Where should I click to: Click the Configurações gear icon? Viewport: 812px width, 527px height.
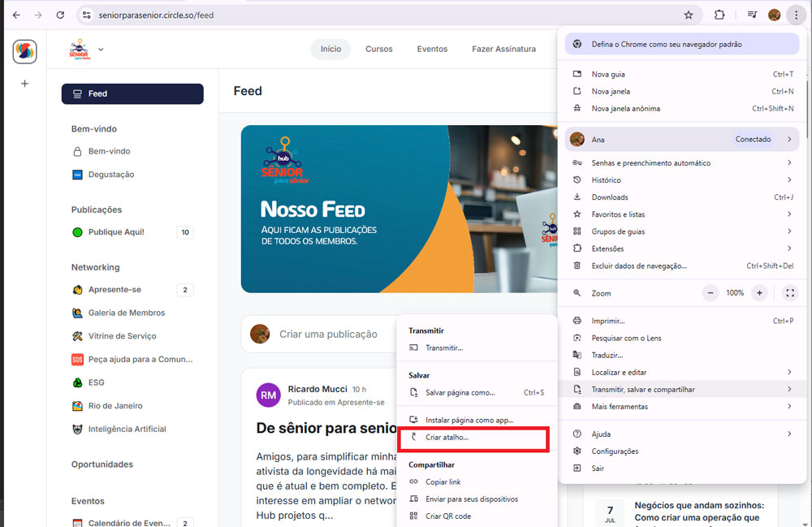coord(577,451)
